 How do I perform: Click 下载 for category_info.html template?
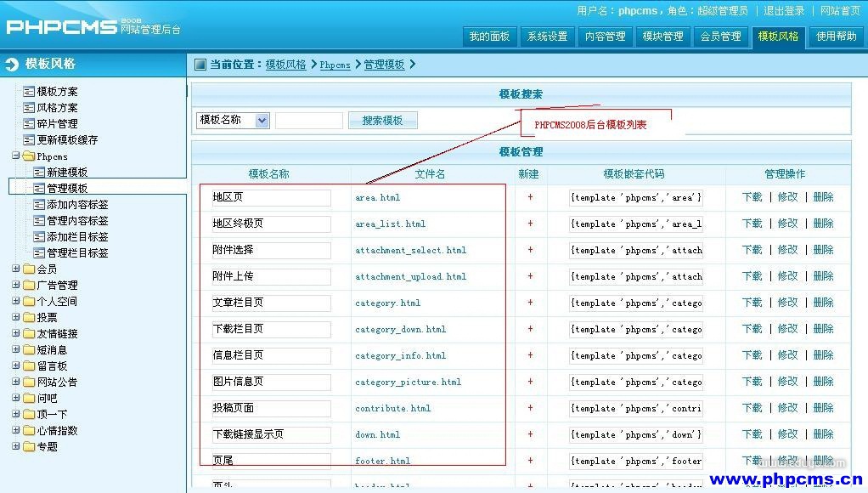[x=752, y=355]
